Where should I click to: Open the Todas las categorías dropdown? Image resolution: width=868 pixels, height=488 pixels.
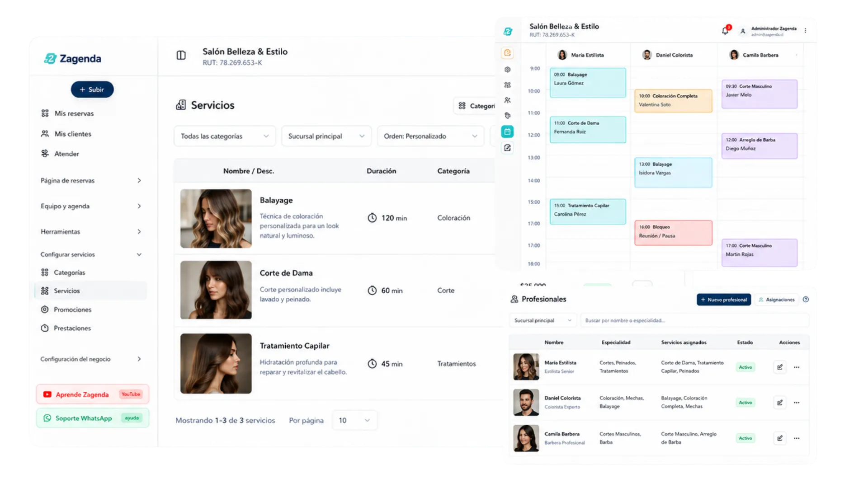click(225, 136)
